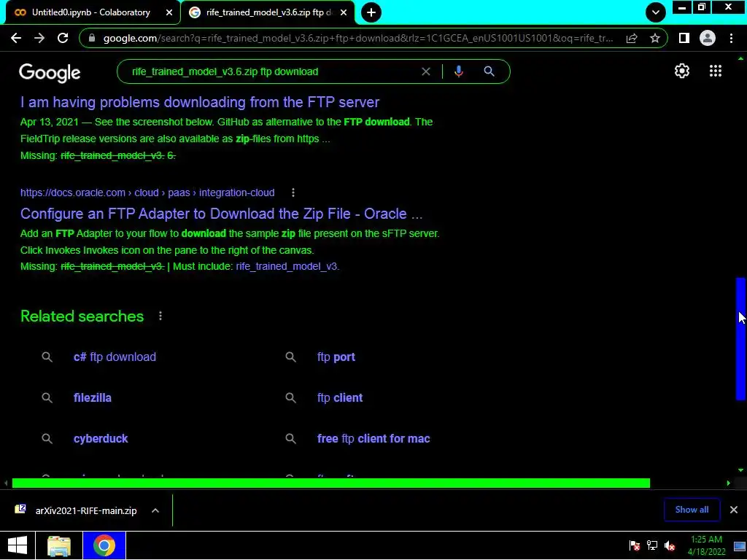Click the share icon in the address bar
The height and width of the screenshot is (560, 747).
(x=632, y=38)
